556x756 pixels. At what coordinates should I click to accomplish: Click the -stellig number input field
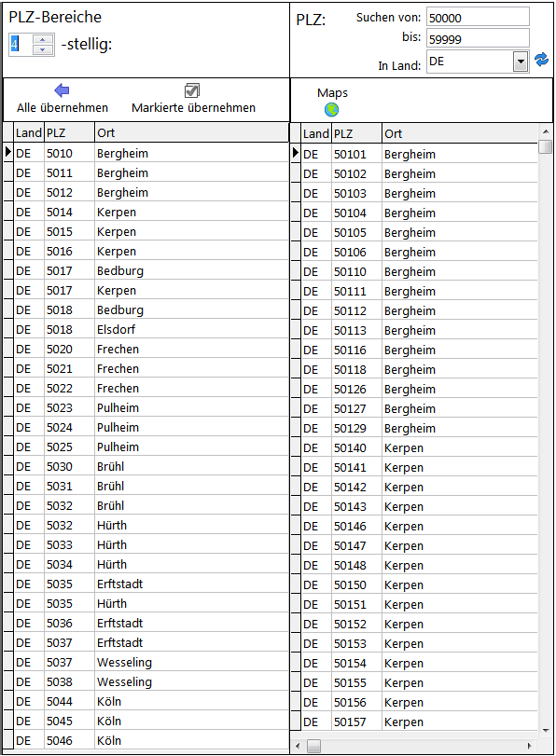pos(21,45)
